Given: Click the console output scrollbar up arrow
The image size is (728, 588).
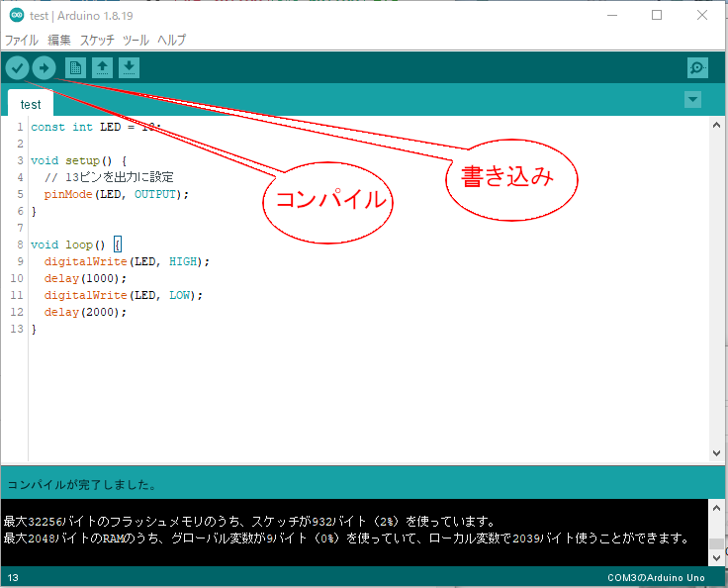Looking at the screenshot, I should coord(716,508).
